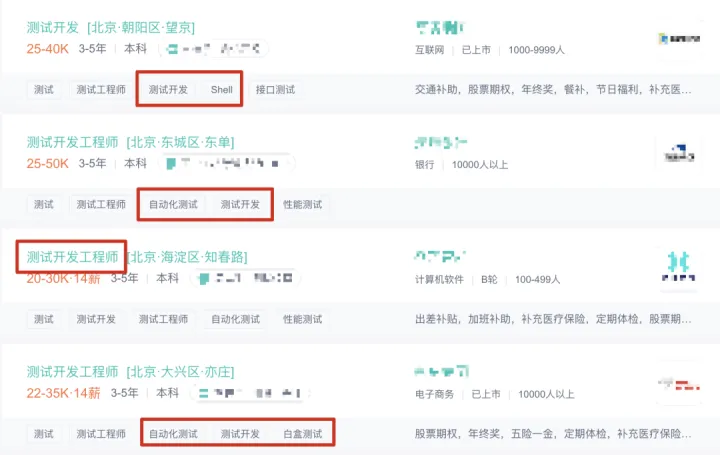Click 自动化测试 tag in the 知春路 listing
This screenshot has width=720, height=455.
click(x=236, y=319)
